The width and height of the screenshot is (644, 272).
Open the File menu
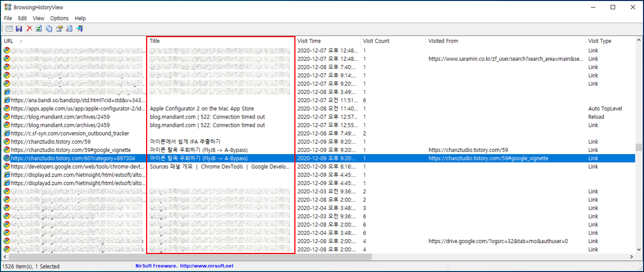pos(8,19)
